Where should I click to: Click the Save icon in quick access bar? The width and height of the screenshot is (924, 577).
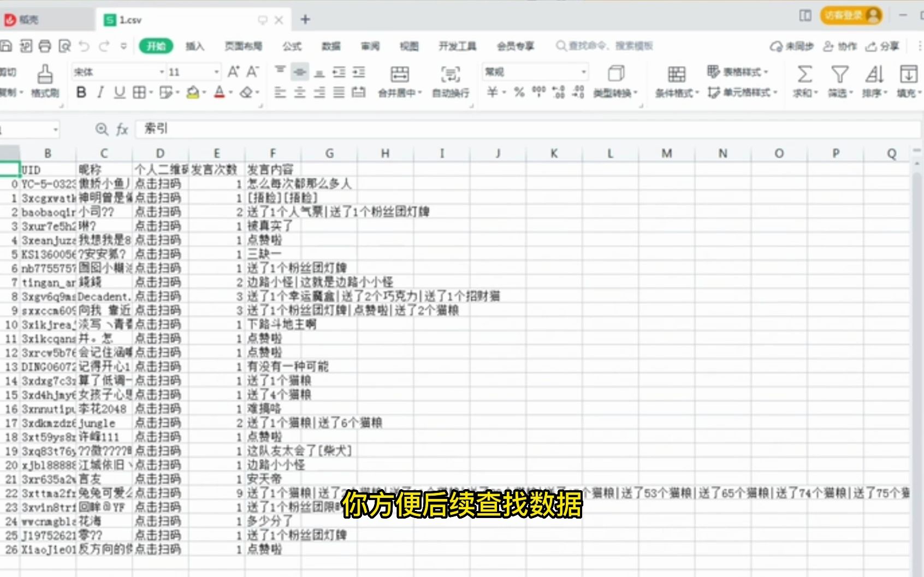[6, 46]
